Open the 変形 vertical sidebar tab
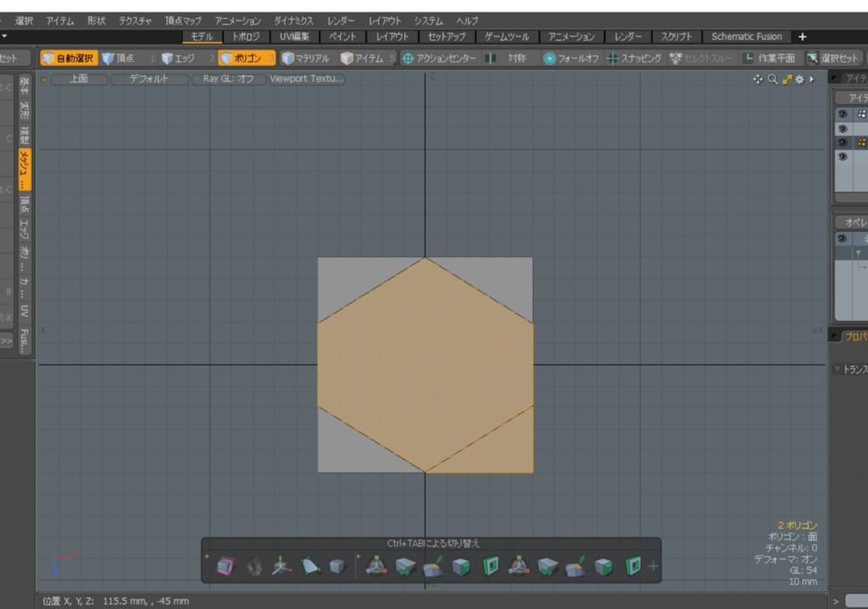The height and width of the screenshot is (609, 868). click(25, 110)
